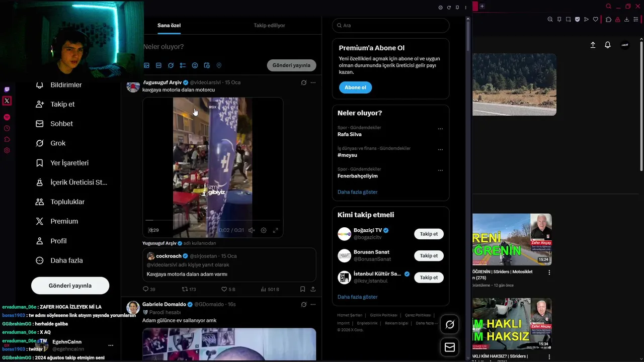Viewport: 644px width, 362px height.
Task: Open floating messages envelope button
Action: 450,347
